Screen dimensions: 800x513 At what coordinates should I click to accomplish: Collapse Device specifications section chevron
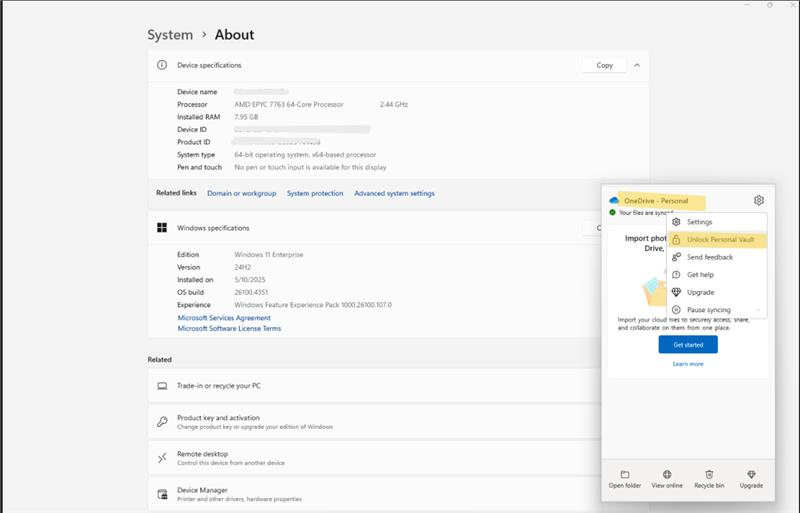tap(637, 65)
